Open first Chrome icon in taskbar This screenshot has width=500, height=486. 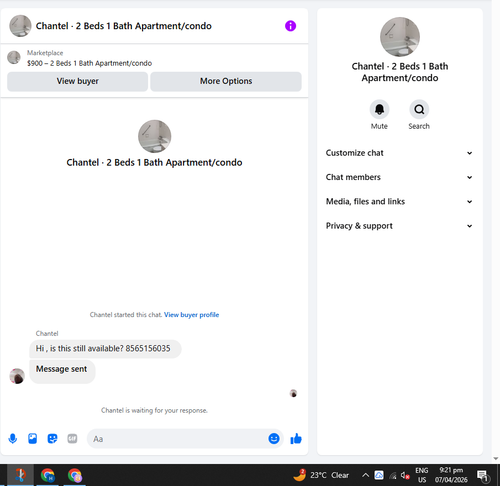click(x=48, y=475)
